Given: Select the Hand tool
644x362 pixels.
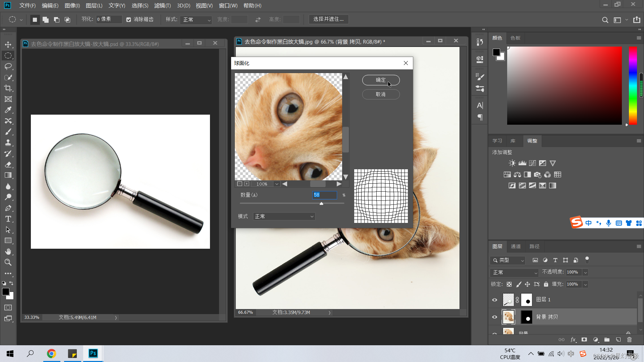Looking at the screenshot, I should (8, 251).
